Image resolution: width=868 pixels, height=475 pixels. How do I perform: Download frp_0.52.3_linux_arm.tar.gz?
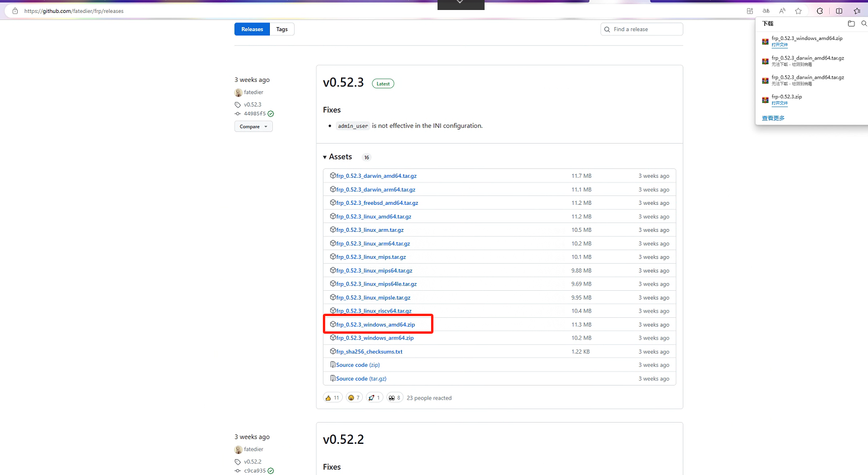pos(370,230)
